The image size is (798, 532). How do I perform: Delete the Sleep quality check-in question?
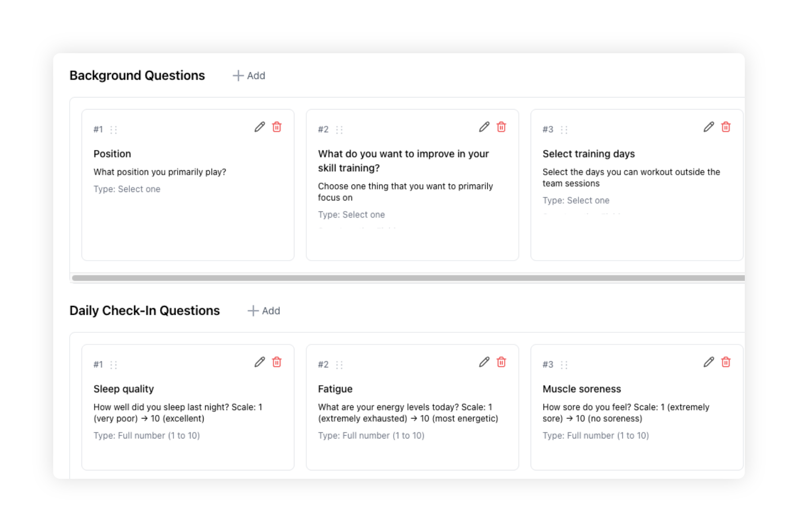(x=277, y=362)
